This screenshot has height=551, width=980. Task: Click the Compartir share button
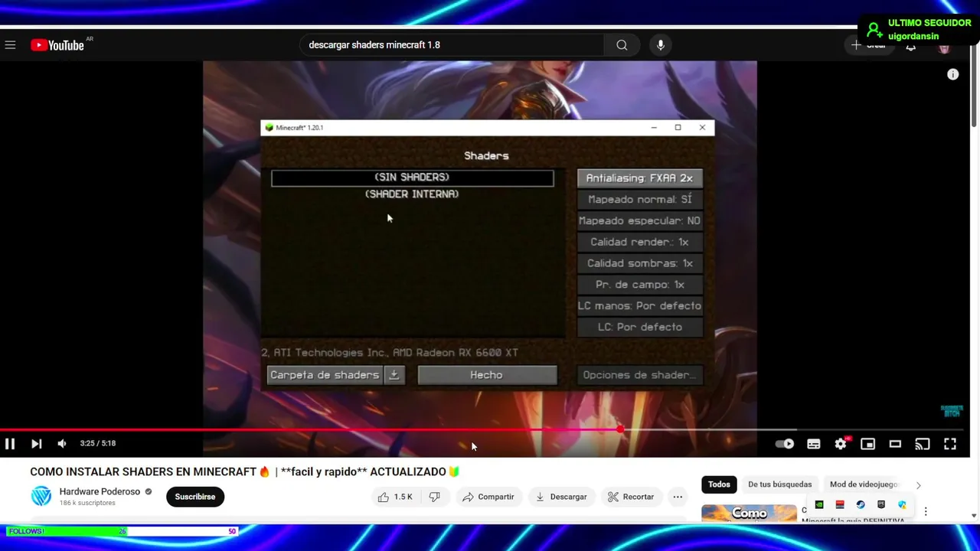(488, 497)
